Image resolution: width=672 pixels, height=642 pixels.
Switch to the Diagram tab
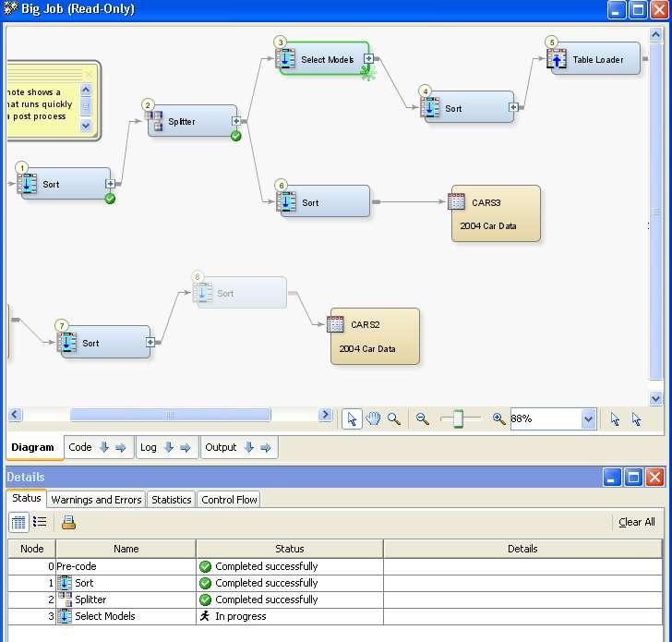coord(33,447)
